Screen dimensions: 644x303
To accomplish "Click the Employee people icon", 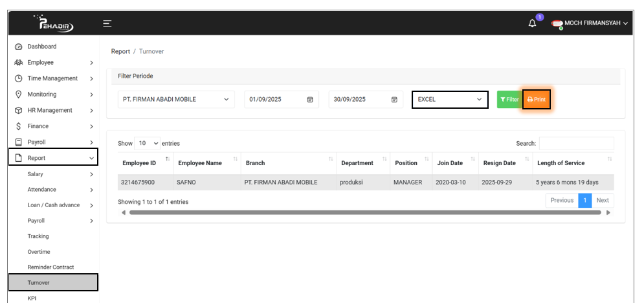I will pos(18,62).
